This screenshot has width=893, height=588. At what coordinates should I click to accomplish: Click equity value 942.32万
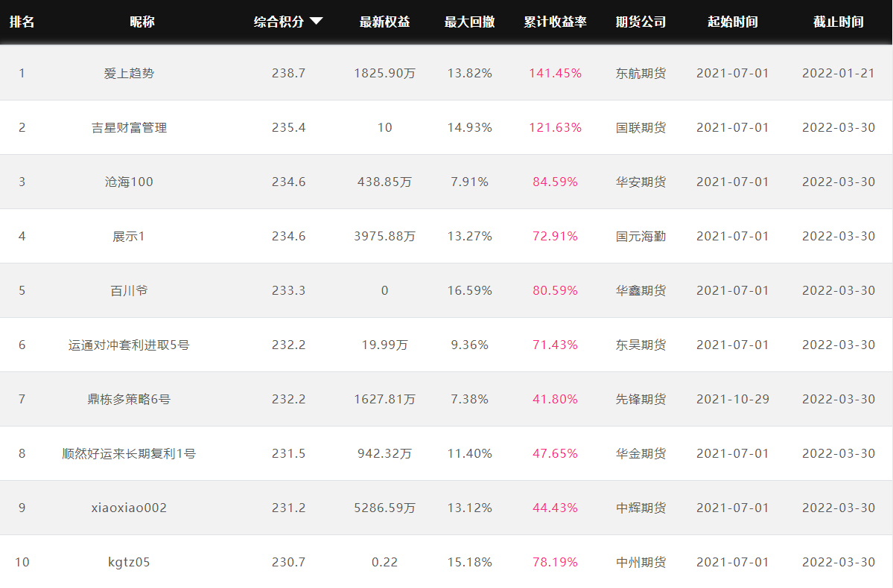(x=384, y=454)
